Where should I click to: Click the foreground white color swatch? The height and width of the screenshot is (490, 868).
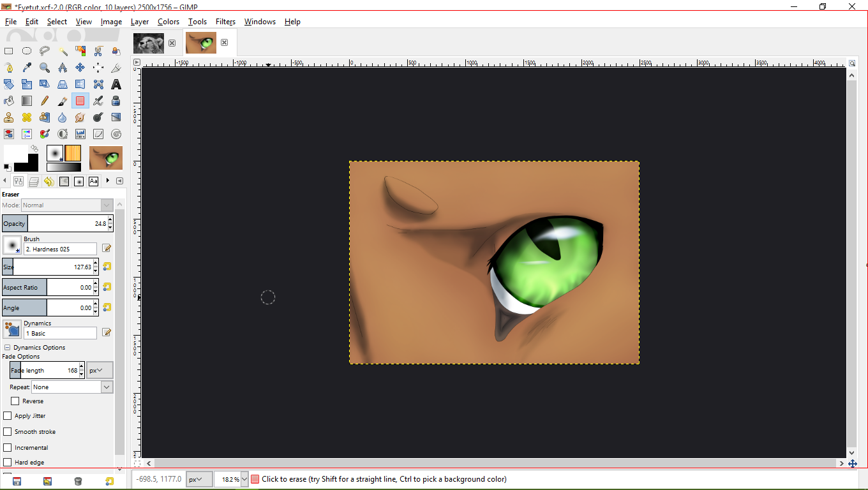[15, 154]
